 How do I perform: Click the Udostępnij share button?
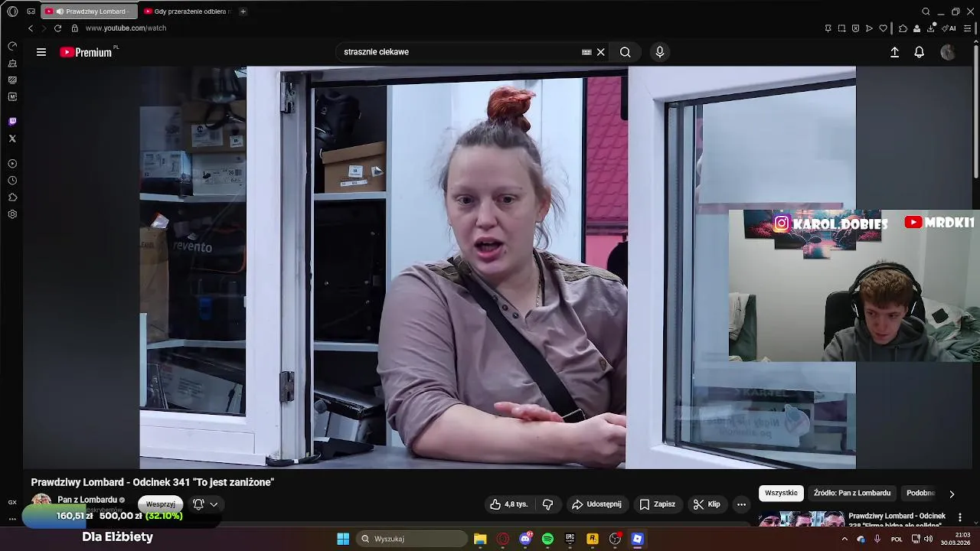point(596,504)
